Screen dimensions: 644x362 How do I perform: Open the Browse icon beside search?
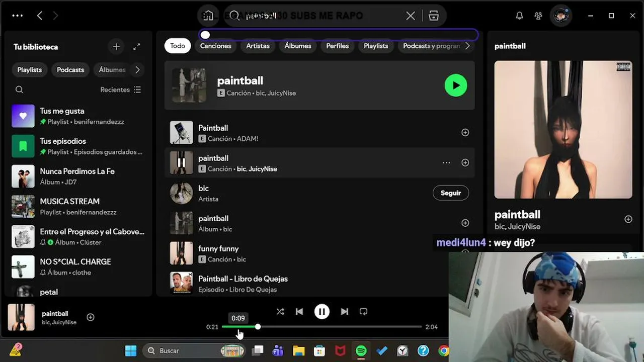[x=434, y=16]
